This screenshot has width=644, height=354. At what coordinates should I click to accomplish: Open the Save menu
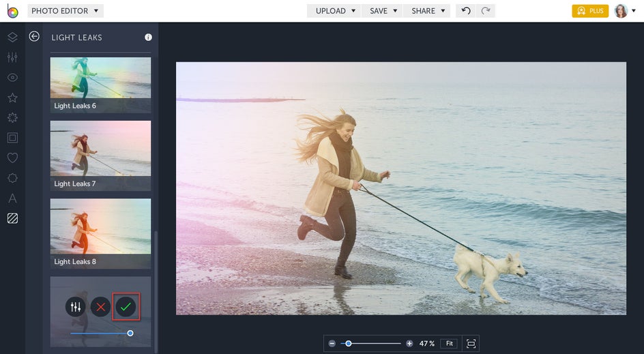pyautogui.click(x=383, y=11)
